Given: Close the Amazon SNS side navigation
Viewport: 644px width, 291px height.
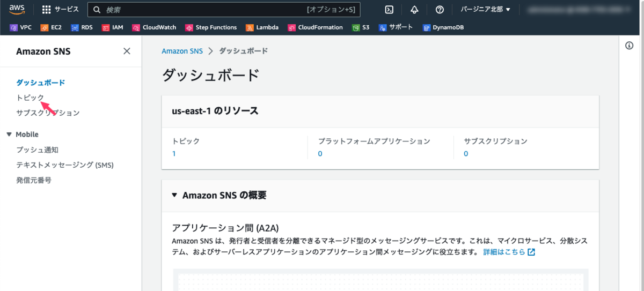Looking at the screenshot, I should coord(127,51).
